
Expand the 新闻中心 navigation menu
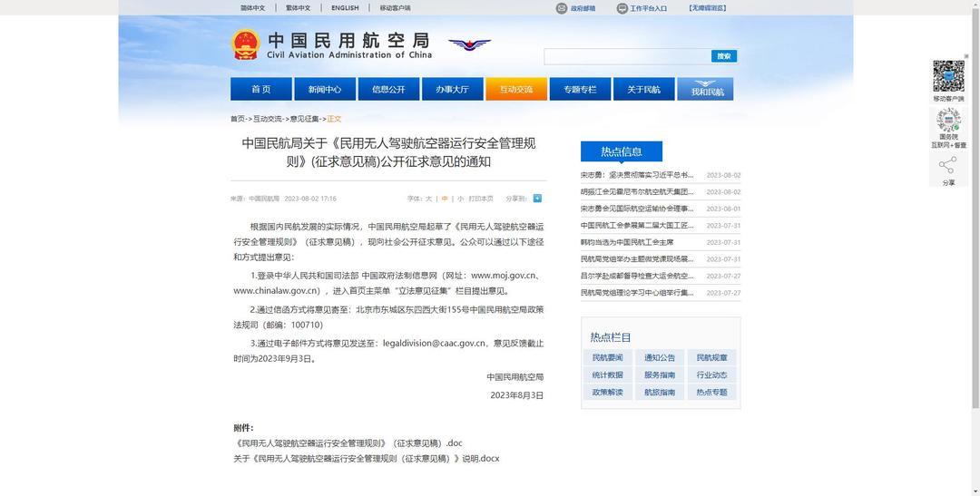pos(325,89)
